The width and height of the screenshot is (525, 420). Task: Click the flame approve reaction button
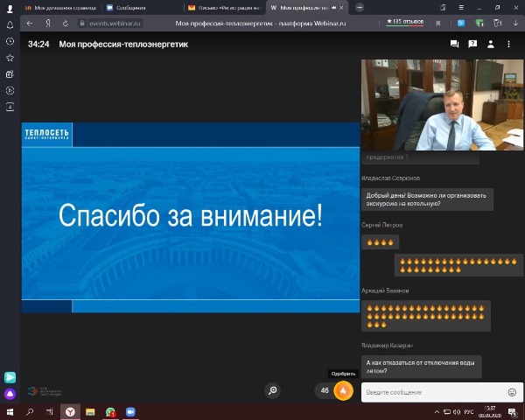pos(343,390)
